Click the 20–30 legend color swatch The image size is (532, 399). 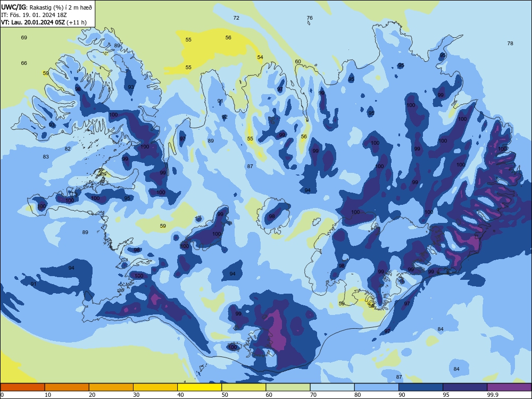tap(111, 387)
